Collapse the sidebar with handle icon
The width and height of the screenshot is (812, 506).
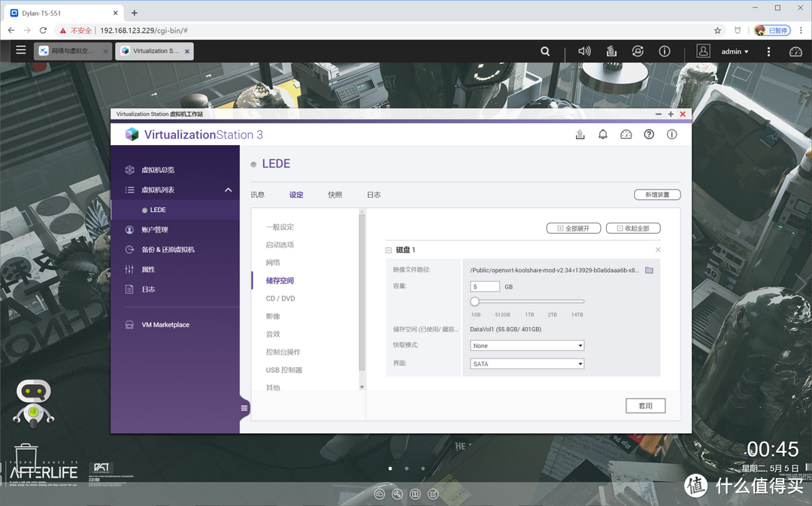[244, 408]
